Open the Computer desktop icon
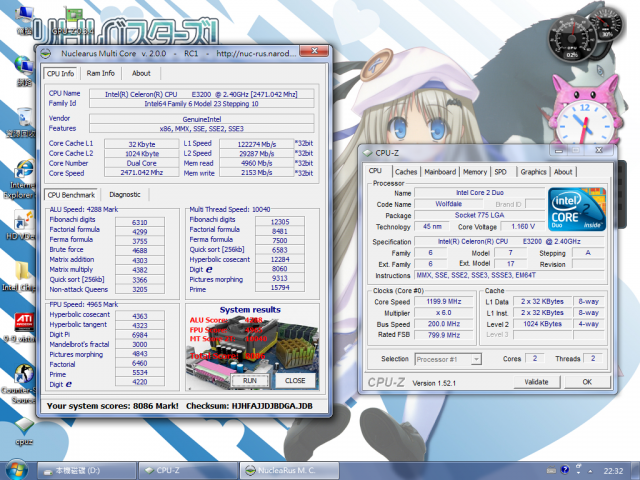640x480 pixels. pos(24,20)
